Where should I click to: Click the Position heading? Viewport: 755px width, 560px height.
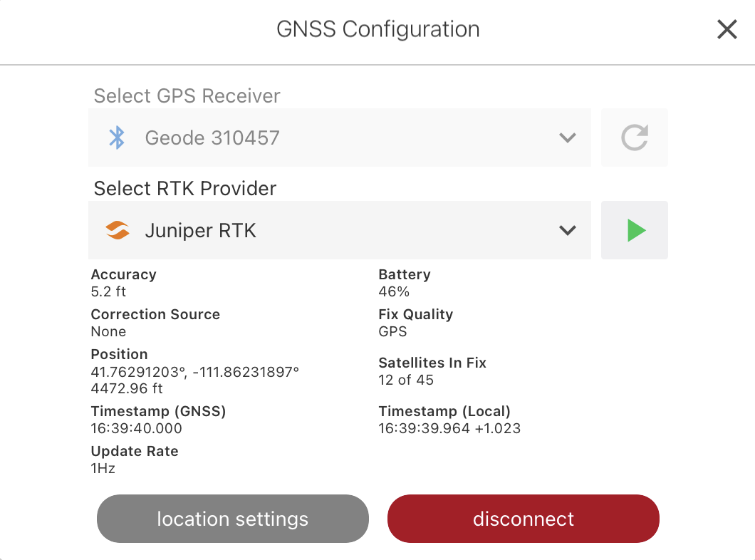click(120, 354)
